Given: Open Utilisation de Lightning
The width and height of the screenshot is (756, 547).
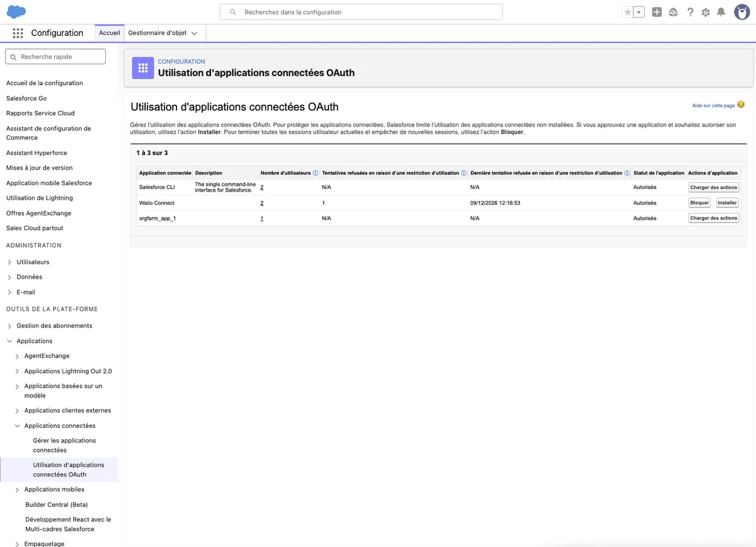Looking at the screenshot, I should [40, 199].
